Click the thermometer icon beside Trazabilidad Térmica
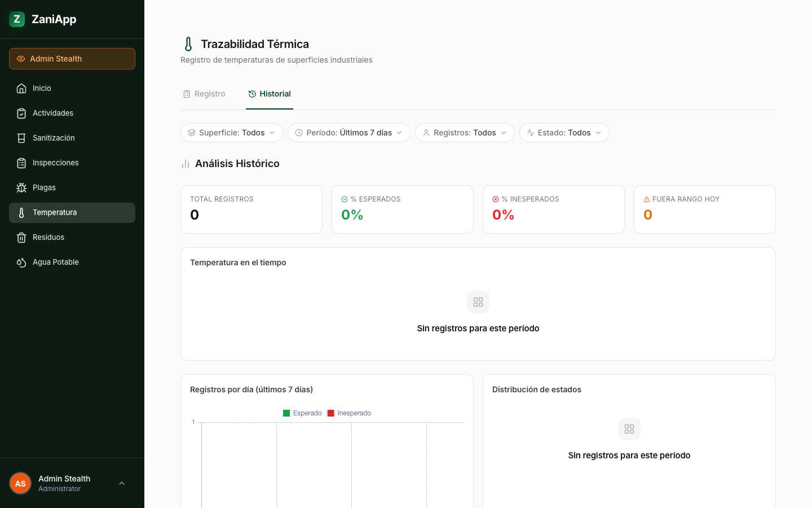The height and width of the screenshot is (508, 812). pyautogui.click(x=188, y=44)
